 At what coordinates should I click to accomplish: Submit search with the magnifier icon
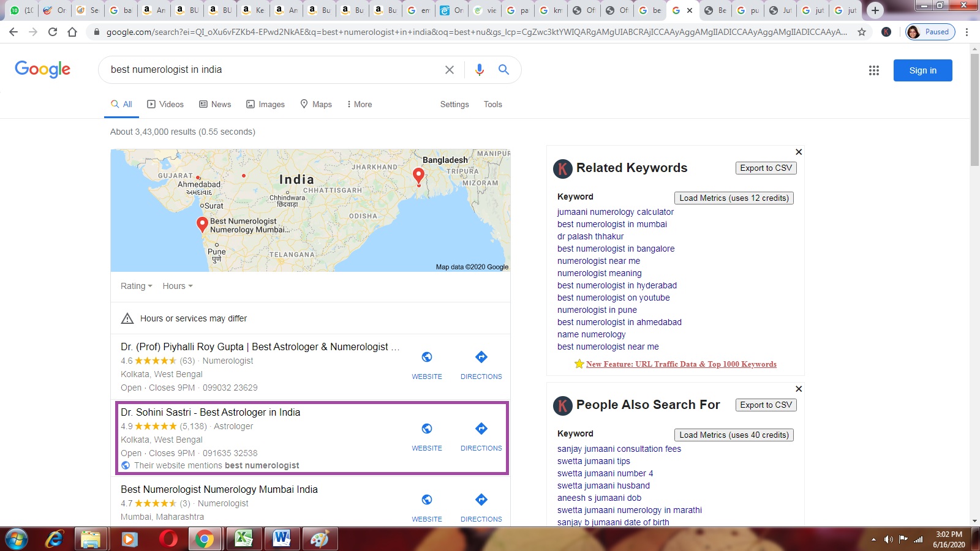pos(503,70)
